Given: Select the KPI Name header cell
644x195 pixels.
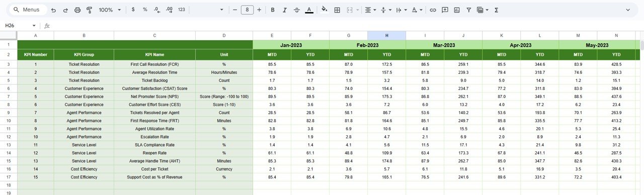Looking at the screenshot, I should point(154,55).
